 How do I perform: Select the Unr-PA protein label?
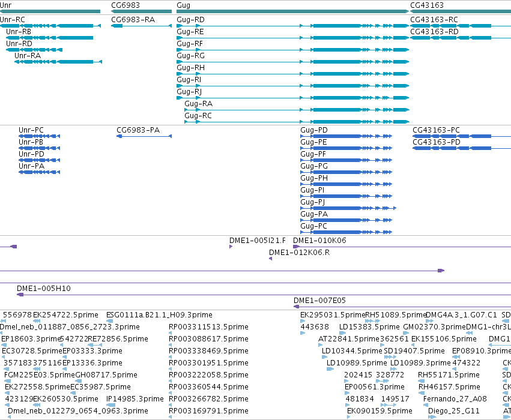pyautogui.click(x=31, y=166)
